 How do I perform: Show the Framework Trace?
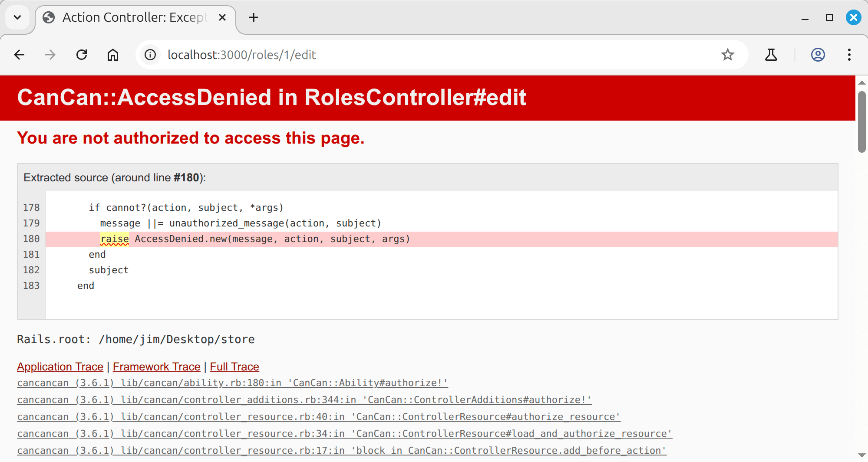[x=156, y=367]
